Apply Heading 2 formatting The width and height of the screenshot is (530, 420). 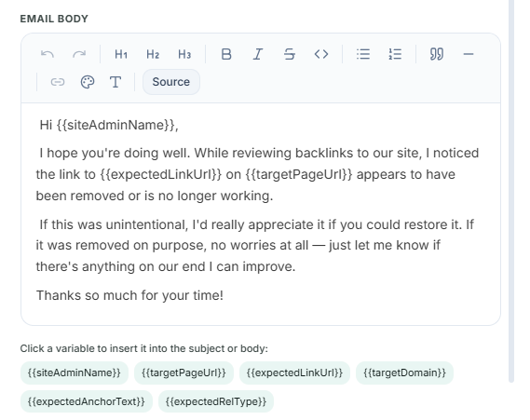point(153,54)
